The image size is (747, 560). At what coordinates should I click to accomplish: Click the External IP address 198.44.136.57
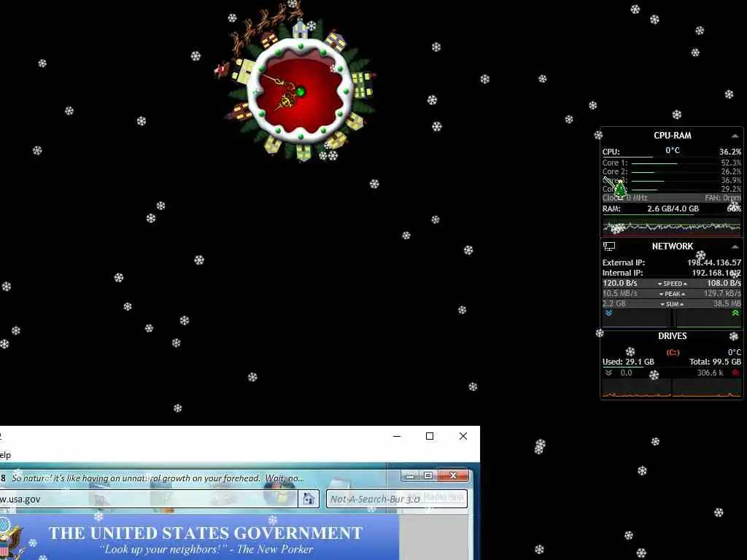coord(713,262)
